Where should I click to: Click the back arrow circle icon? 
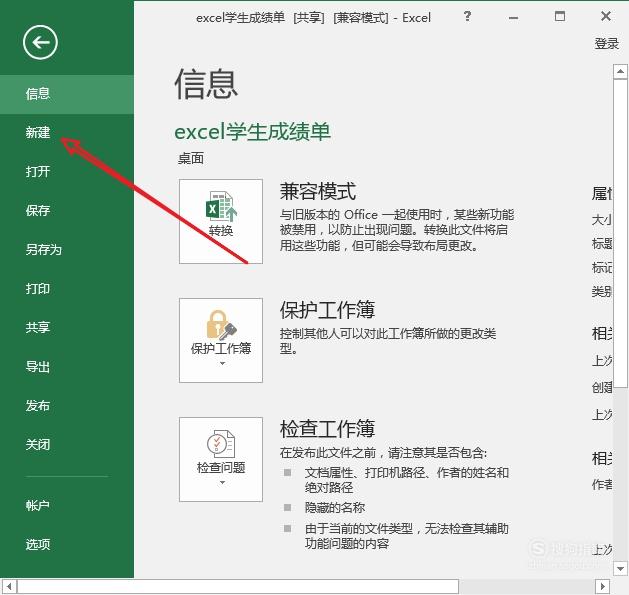tap(40, 42)
